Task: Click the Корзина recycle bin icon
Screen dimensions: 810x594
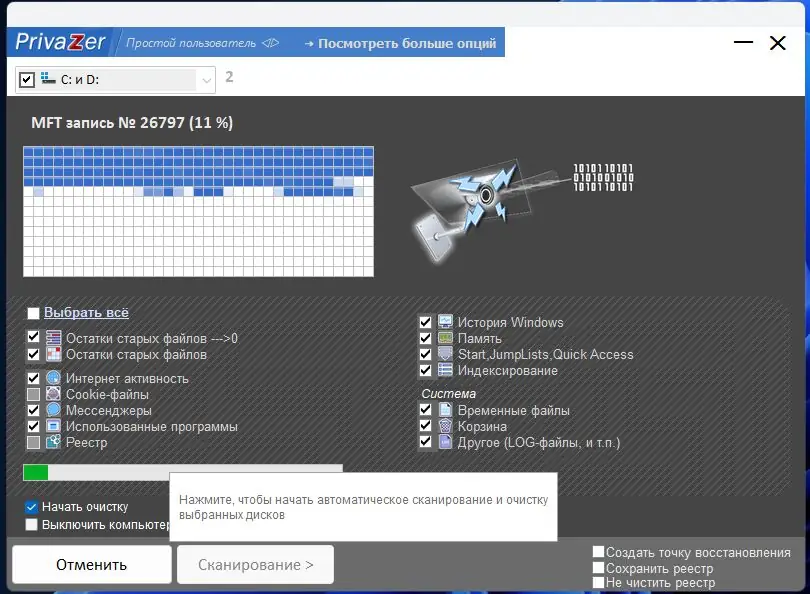Action: click(x=445, y=426)
